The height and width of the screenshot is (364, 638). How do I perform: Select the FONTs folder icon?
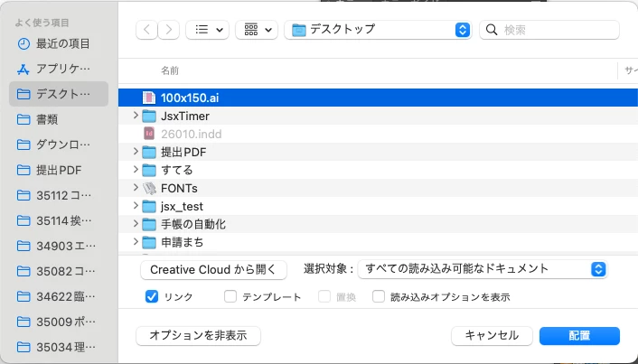tap(149, 188)
